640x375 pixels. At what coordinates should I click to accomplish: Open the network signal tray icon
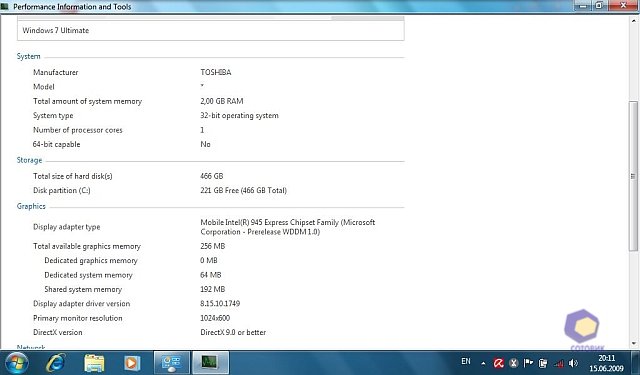(x=558, y=363)
